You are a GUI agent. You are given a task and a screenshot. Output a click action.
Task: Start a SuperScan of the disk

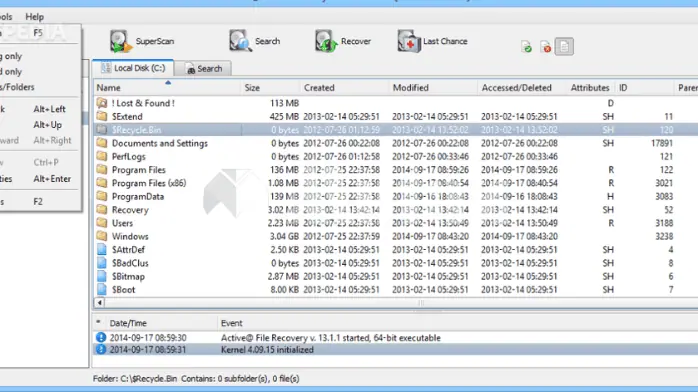pos(142,41)
